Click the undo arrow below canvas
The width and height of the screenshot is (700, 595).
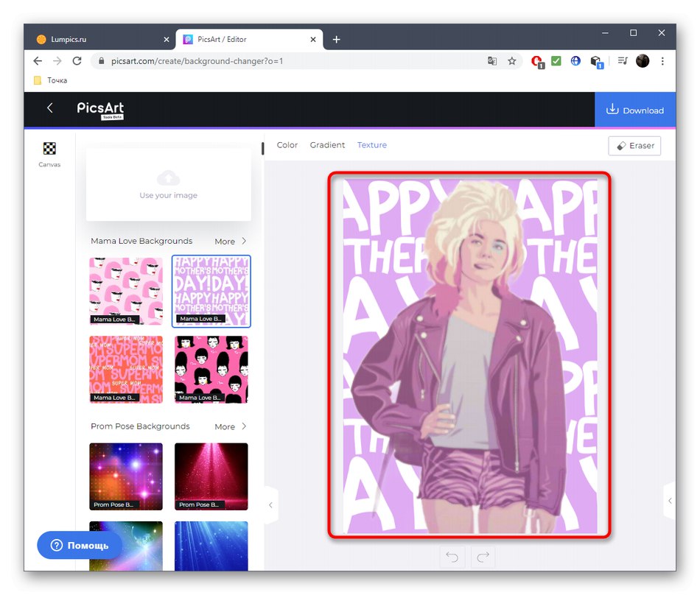pyautogui.click(x=452, y=557)
